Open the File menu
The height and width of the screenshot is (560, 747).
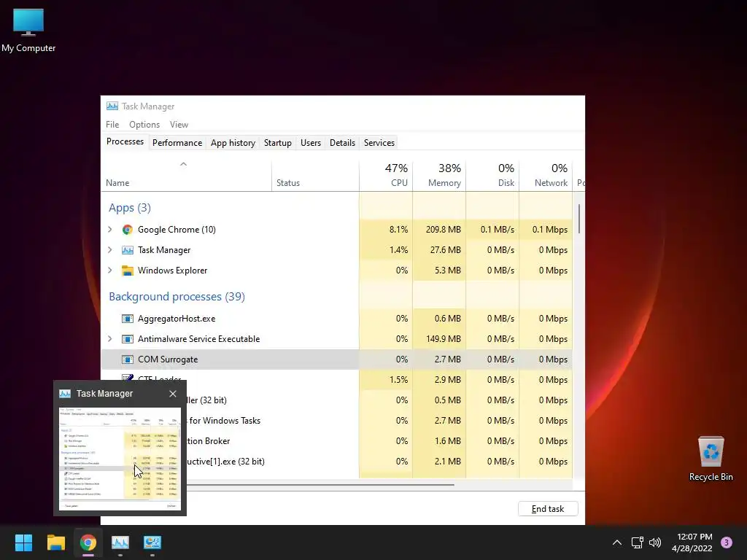coord(112,124)
